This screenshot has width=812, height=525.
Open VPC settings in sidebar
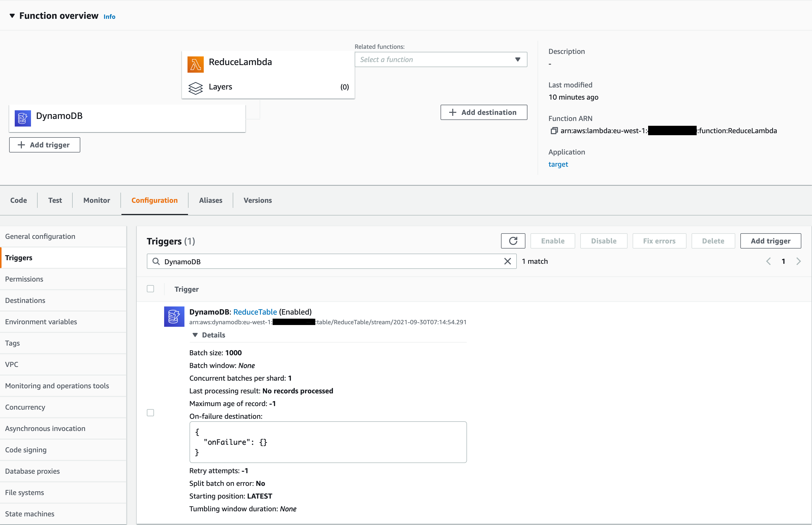[x=63, y=364]
